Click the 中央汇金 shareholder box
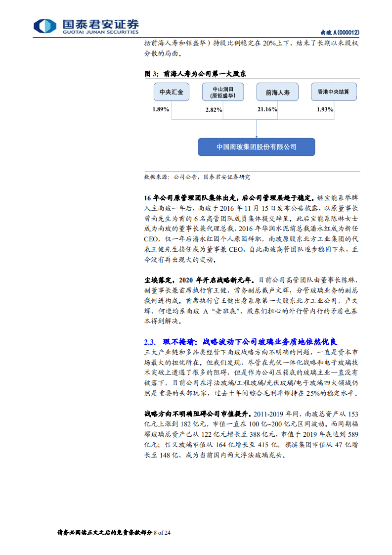Viewport: 392px width, 555px height. 171,92
